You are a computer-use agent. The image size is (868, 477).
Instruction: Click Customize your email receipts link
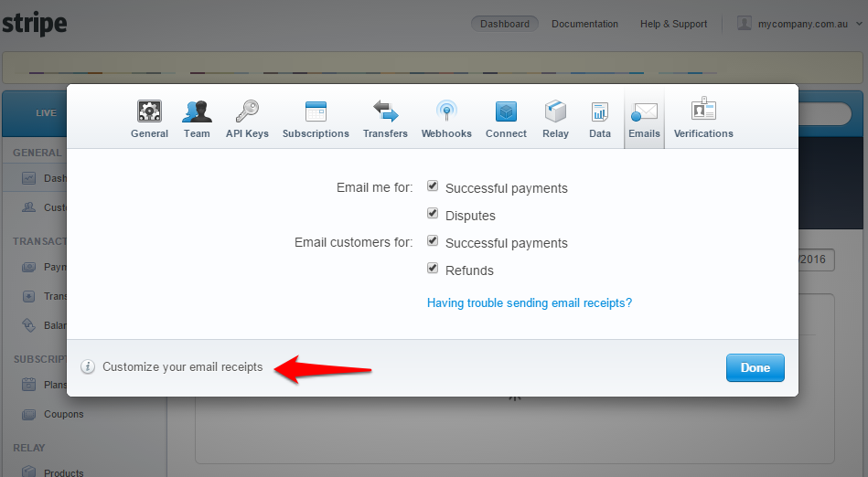coord(182,366)
